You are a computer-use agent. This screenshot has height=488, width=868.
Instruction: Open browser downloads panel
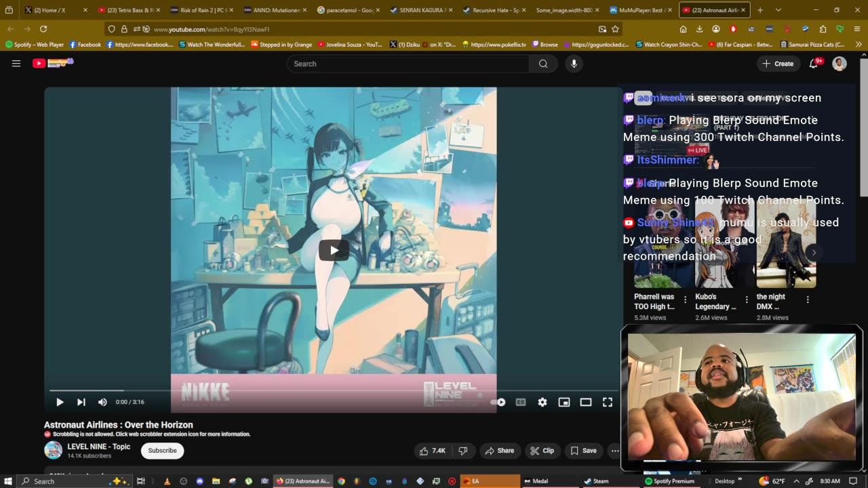[699, 29]
